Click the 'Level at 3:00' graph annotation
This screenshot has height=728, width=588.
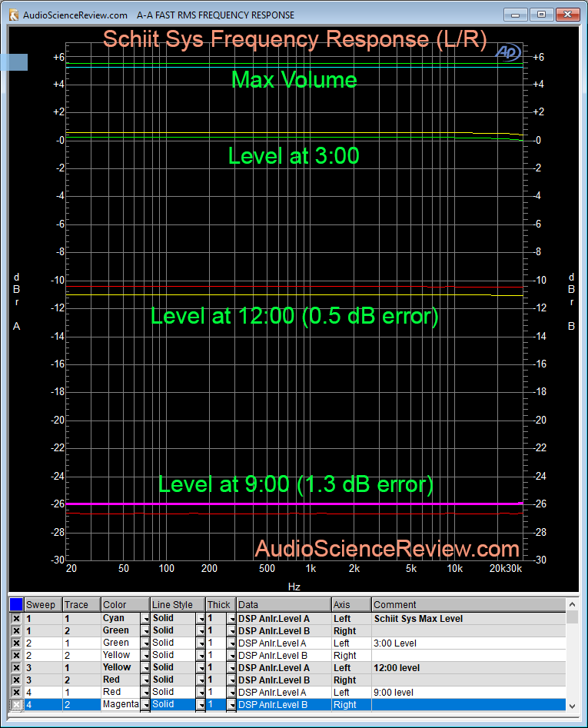point(294,155)
